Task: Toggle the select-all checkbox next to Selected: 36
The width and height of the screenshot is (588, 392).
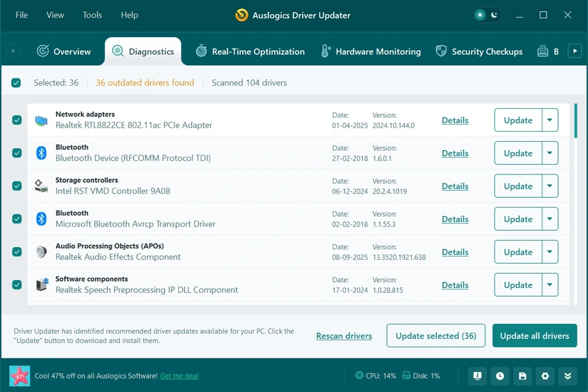Action: pyautogui.click(x=16, y=82)
